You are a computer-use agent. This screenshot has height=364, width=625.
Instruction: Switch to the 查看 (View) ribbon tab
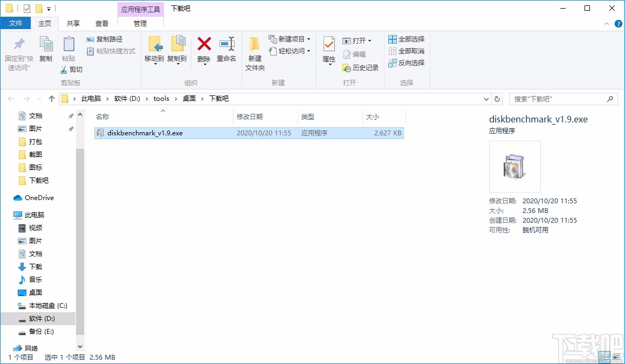pos(102,23)
